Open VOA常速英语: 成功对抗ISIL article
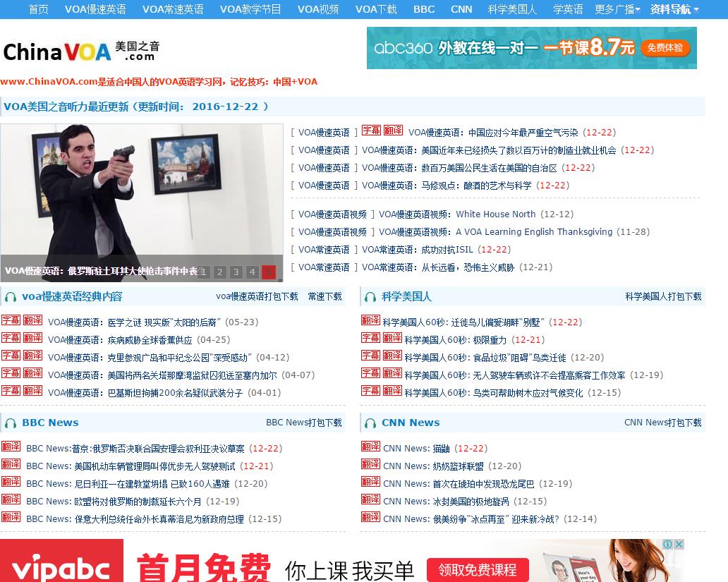 pyautogui.click(x=418, y=250)
